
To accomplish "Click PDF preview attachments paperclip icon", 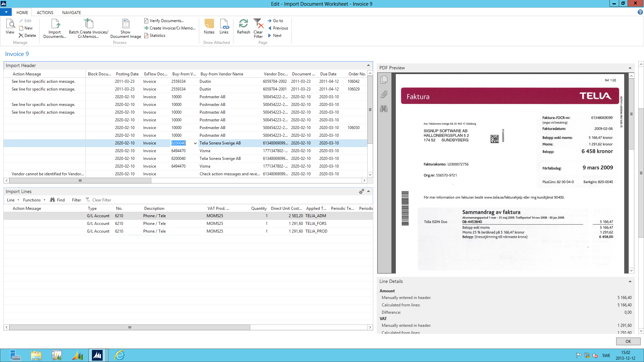I will [384, 94].
